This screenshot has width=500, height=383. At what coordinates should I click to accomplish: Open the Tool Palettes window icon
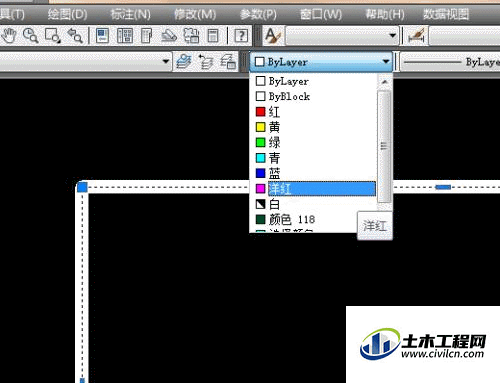(x=147, y=35)
